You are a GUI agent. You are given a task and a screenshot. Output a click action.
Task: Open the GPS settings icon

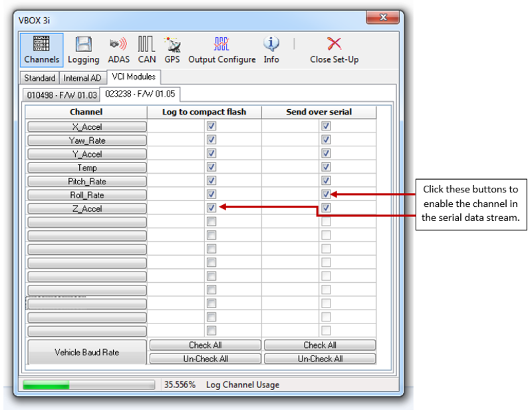[x=172, y=50]
